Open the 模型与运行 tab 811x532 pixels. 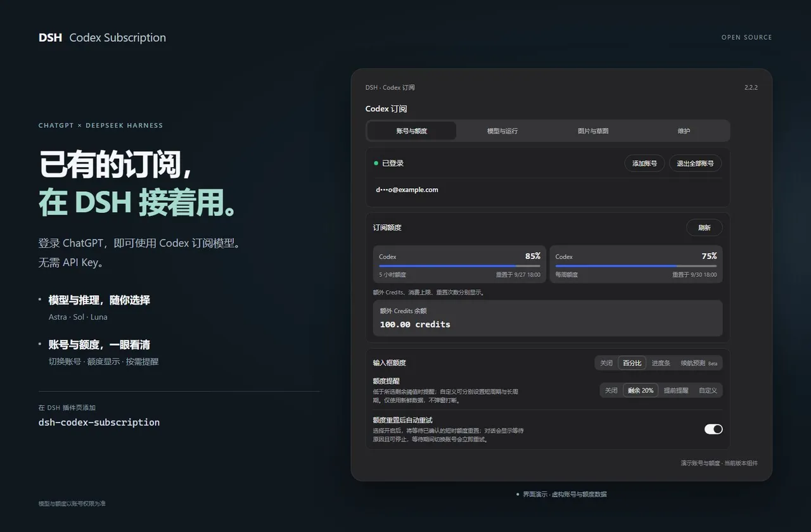(502, 131)
